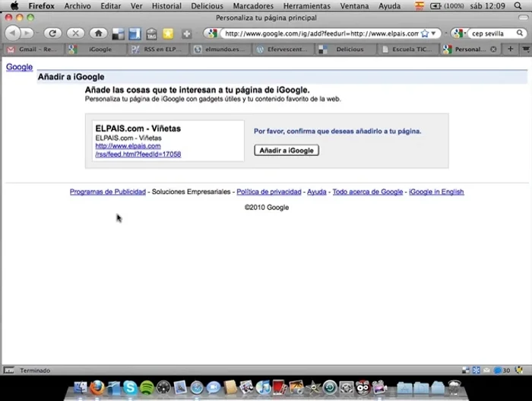
Task: Switch to the iGoogle tab
Action: [x=97, y=49]
